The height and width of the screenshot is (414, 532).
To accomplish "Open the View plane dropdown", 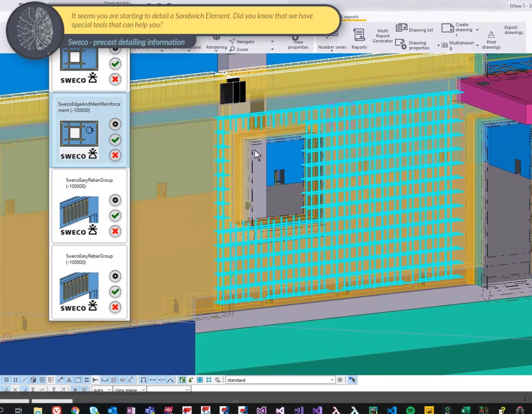I will (129, 390).
